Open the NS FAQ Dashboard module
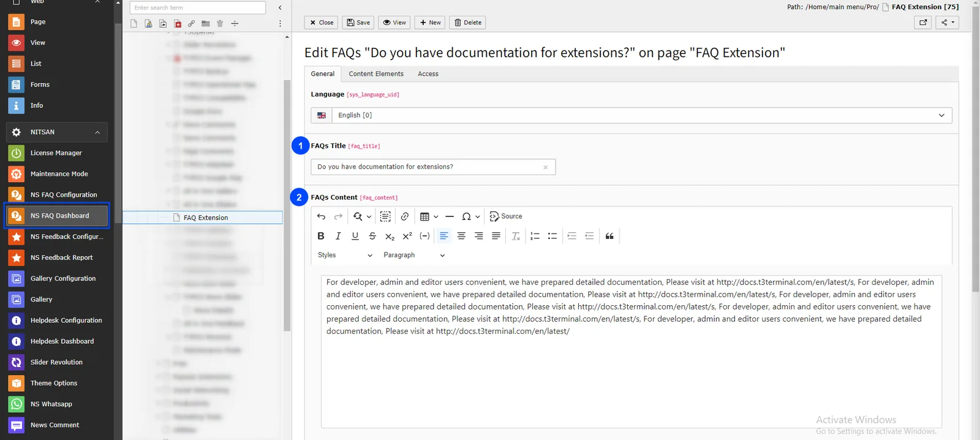Viewport: 980px width, 440px height. 57,216
